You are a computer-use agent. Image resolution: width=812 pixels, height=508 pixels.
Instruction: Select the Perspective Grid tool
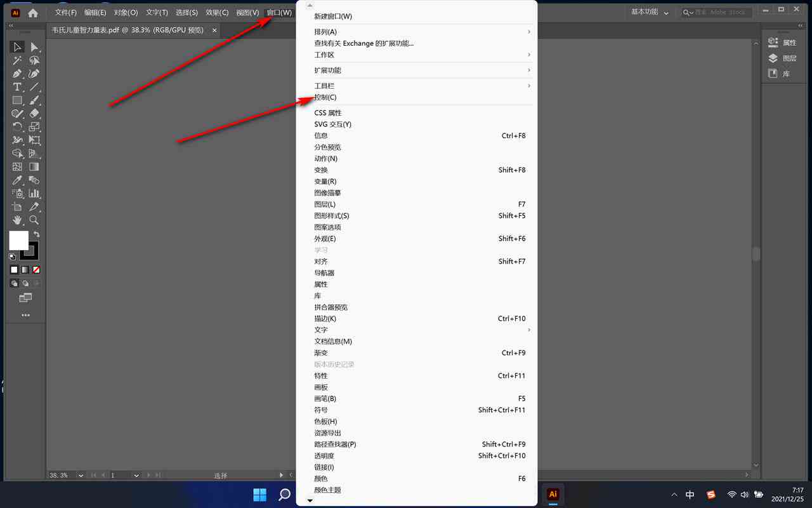point(34,154)
